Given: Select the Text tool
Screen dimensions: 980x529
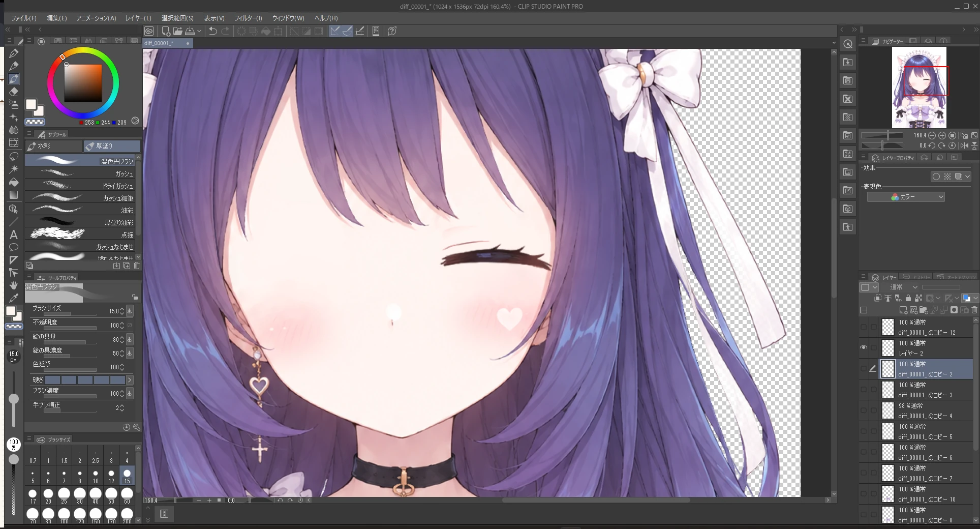Looking at the screenshot, I should 14,234.
